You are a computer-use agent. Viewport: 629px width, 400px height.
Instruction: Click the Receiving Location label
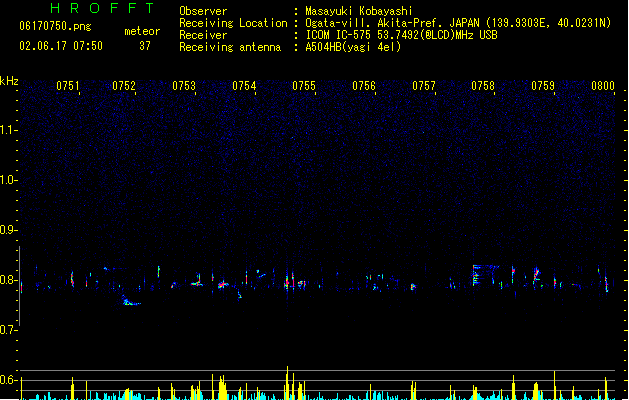(x=233, y=23)
